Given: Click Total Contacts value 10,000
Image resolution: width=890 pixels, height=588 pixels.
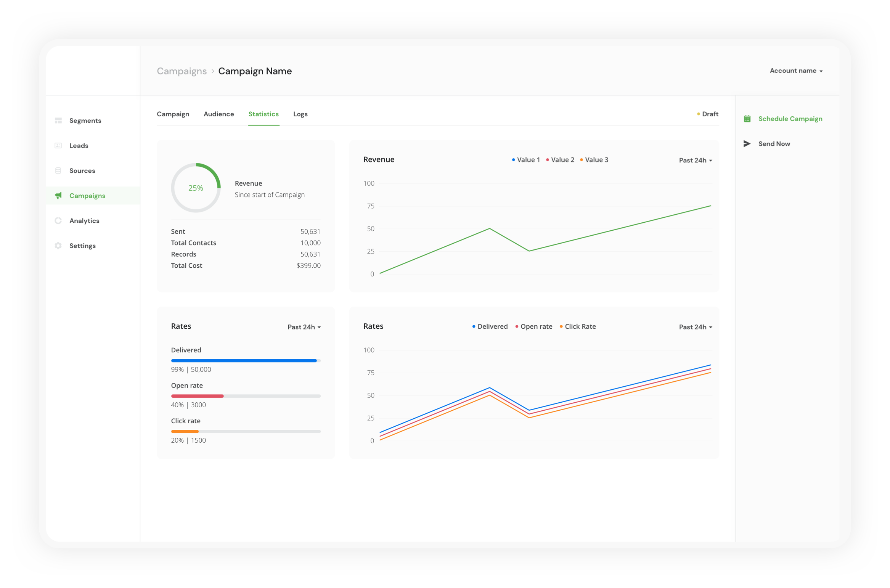Looking at the screenshot, I should pos(310,243).
